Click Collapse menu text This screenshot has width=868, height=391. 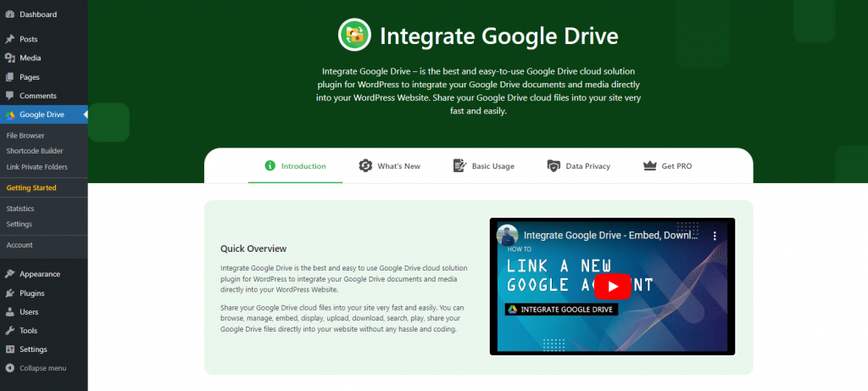[x=42, y=368]
